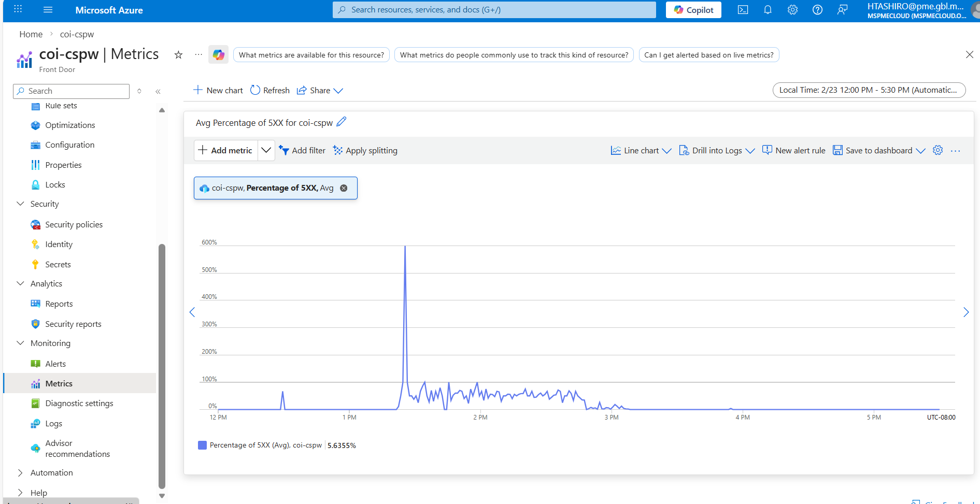Open Locks in sidebar

tap(55, 185)
